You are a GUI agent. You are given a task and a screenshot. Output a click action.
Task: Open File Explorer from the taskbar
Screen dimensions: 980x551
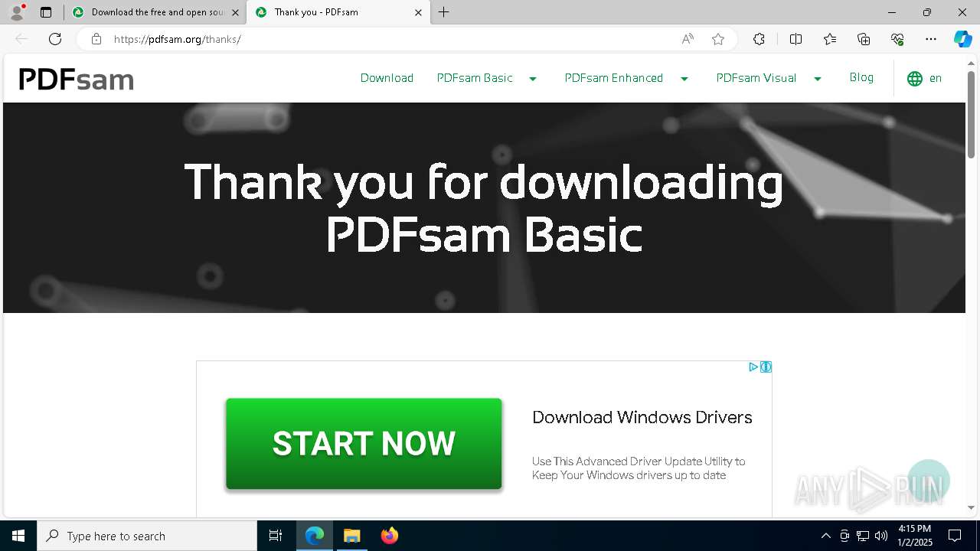[351, 536]
